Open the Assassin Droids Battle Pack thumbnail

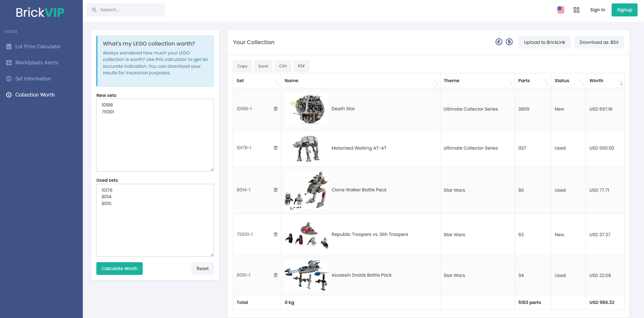[x=307, y=275]
